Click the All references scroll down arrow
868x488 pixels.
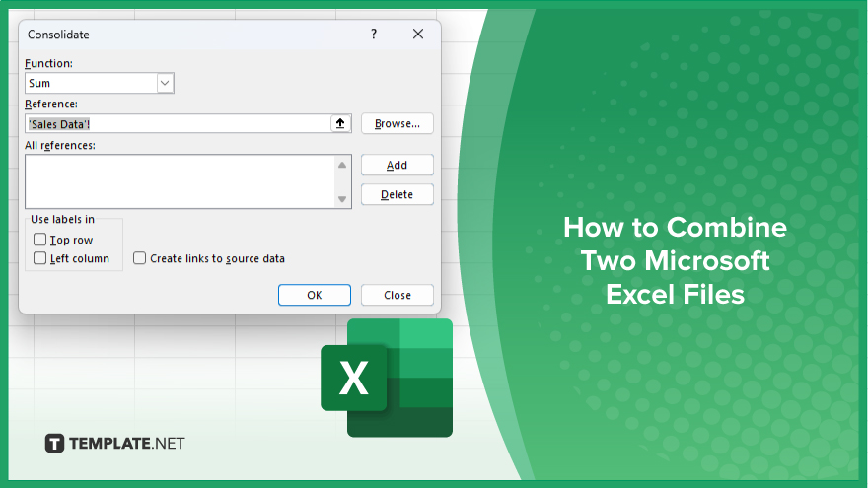click(x=342, y=199)
